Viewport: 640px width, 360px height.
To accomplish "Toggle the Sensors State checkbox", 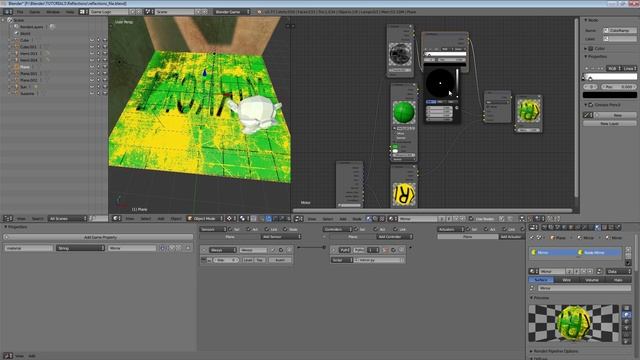I will tap(285, 229).
